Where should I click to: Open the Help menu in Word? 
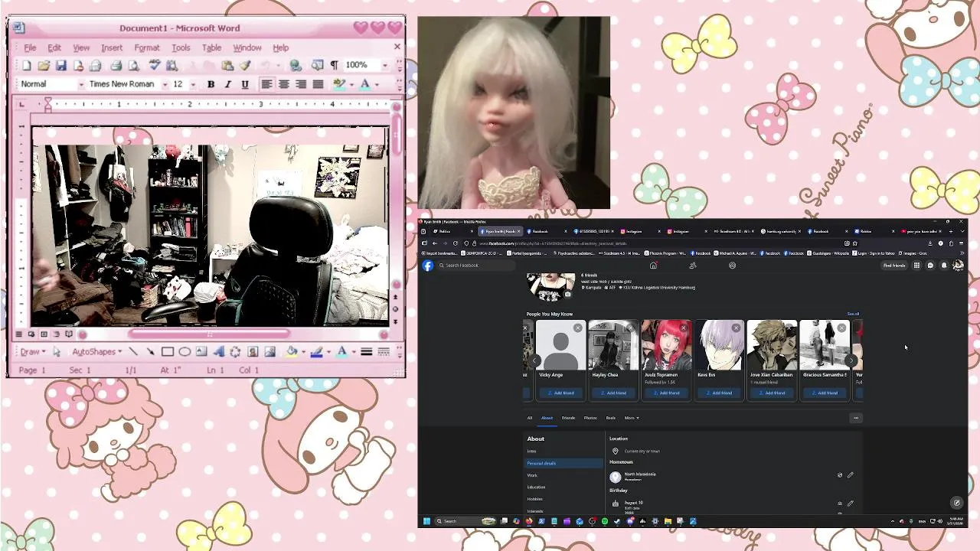click(281, 47)
